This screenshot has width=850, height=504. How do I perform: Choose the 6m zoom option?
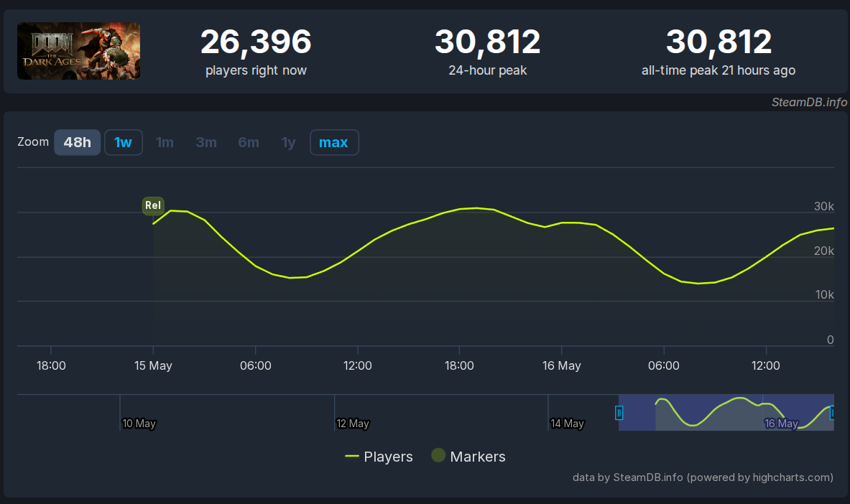point(249,143)
